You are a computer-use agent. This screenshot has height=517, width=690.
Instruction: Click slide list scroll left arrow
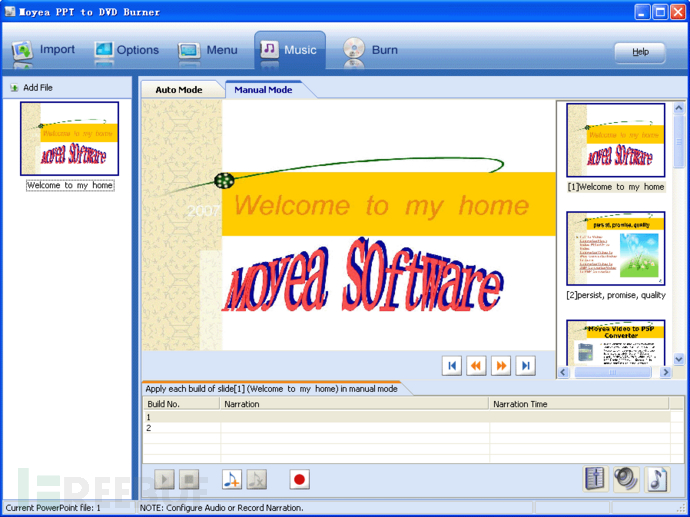(563, 372)
